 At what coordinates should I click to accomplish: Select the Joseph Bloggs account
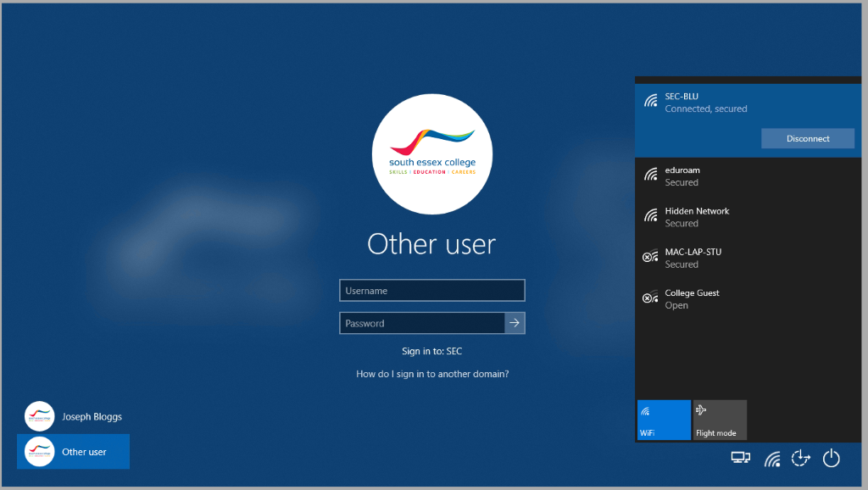(73, 416)
